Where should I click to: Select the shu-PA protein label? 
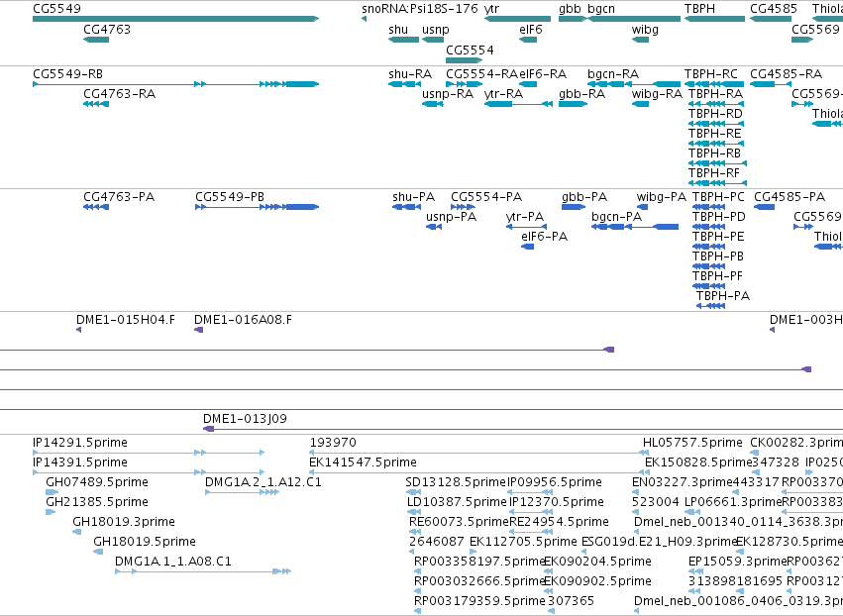(x=413, y=197)
